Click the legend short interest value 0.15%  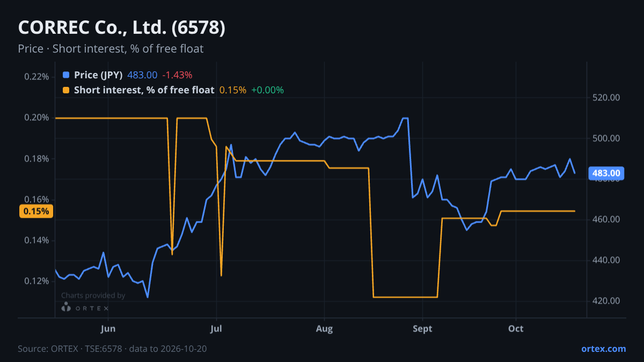232,90
